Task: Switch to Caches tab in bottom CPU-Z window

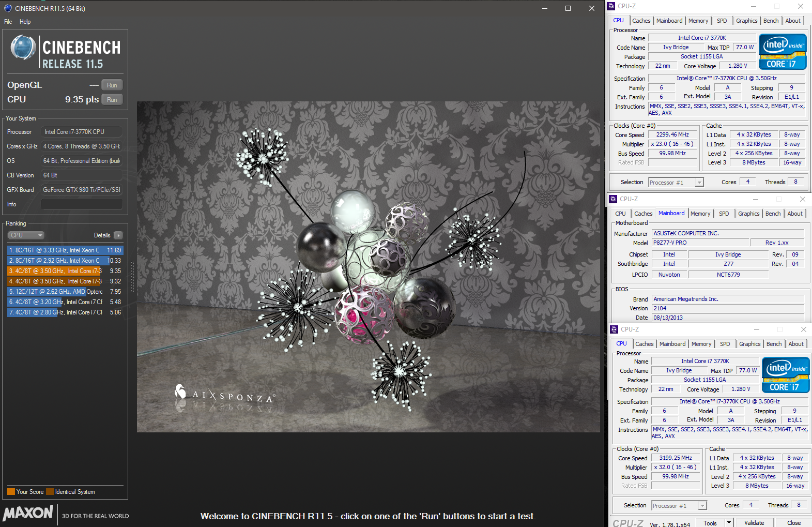Action: point(645,344)
